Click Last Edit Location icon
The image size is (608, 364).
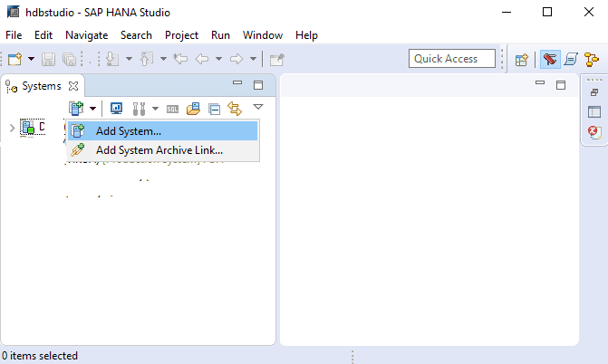point(180,60)
